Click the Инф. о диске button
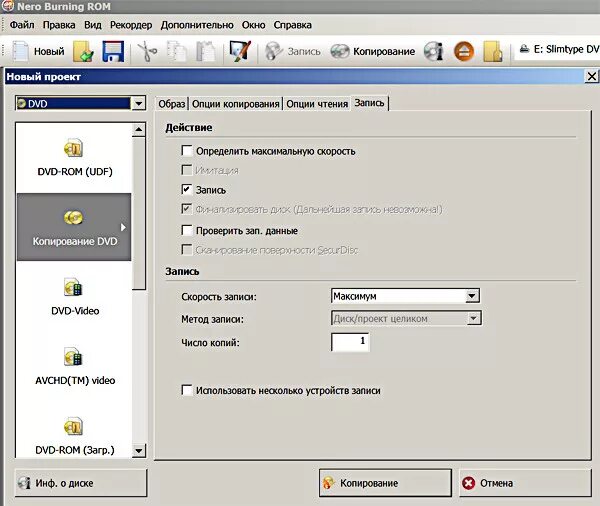The height and width of the screenshot is (506, 600). pyautogui.click(x=81, y=483)
